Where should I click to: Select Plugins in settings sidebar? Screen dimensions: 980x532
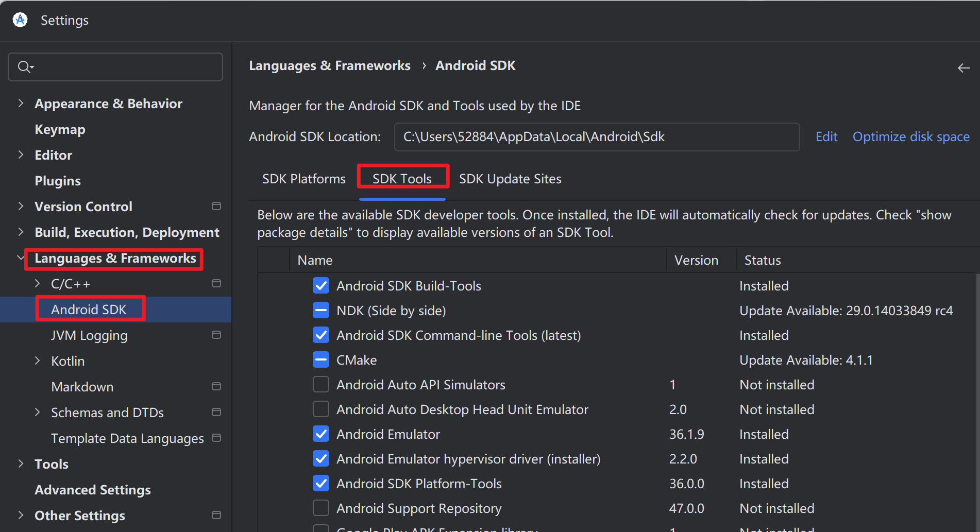point(58,181)
